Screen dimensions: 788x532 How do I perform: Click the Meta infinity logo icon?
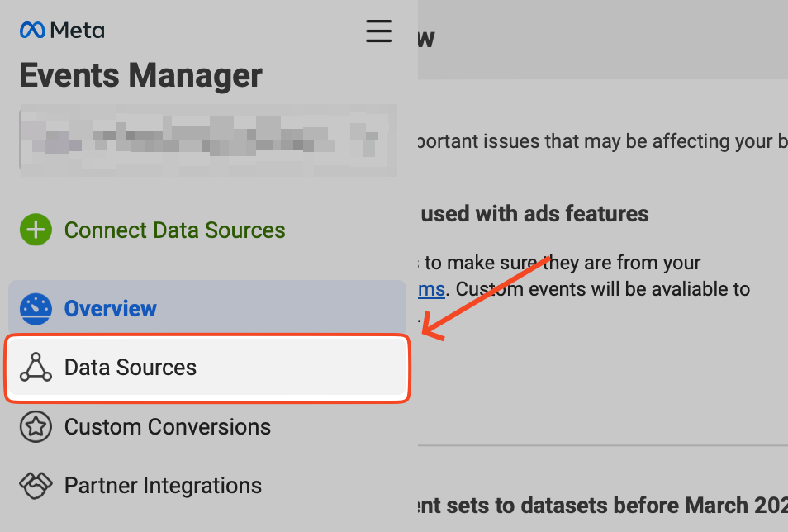pos(32,31)
